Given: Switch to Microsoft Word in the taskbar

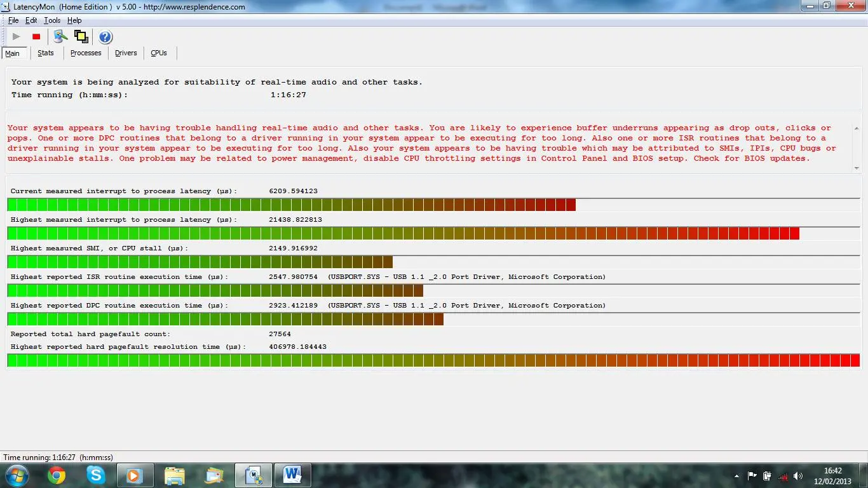Looking at the screenshot, I should coord(292,475).
